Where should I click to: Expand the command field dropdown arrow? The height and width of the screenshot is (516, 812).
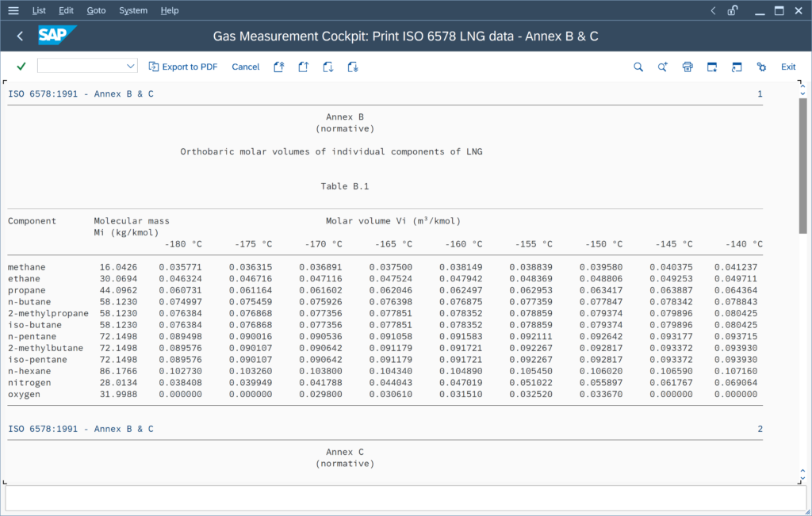[131, 67]
